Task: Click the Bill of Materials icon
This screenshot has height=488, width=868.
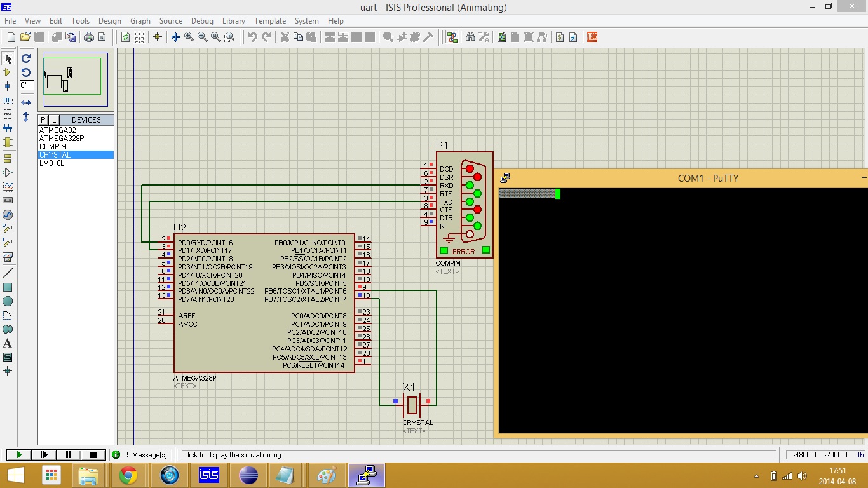Action: pyautogui.click(x=560, y=37)
